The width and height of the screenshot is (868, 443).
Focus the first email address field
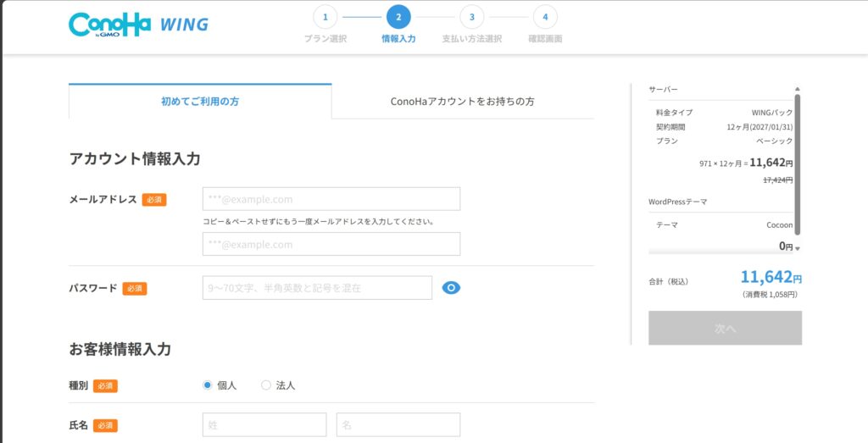pyautogui.click(x=331, y=199)
